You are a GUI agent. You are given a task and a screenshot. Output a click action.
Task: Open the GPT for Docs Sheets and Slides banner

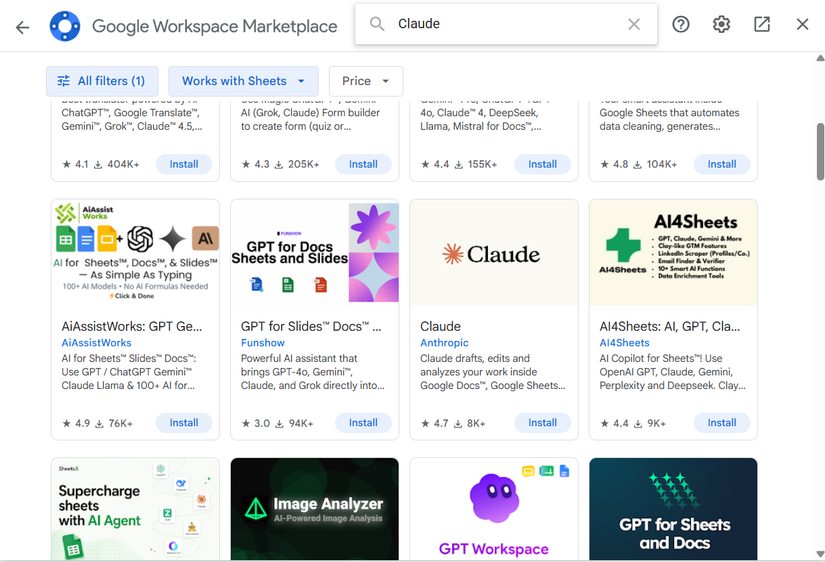coord(315,253)
